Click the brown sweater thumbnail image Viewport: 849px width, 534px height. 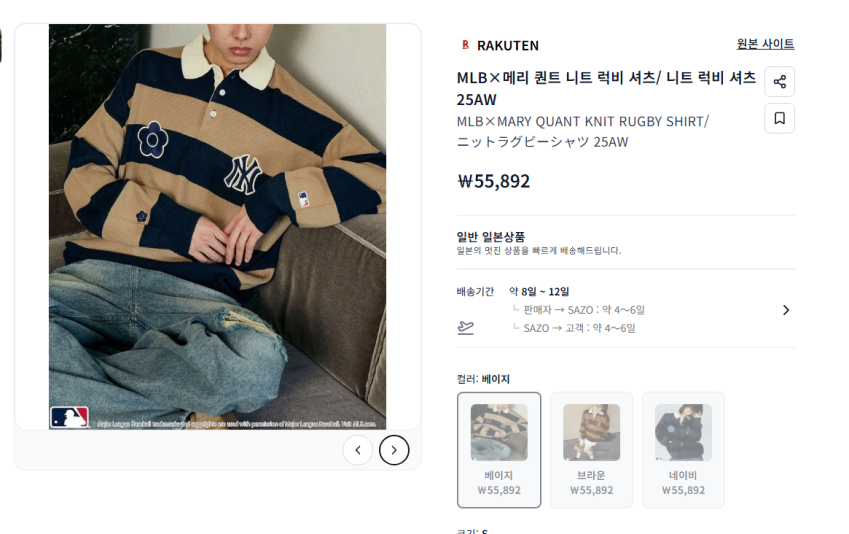(591, 432)
